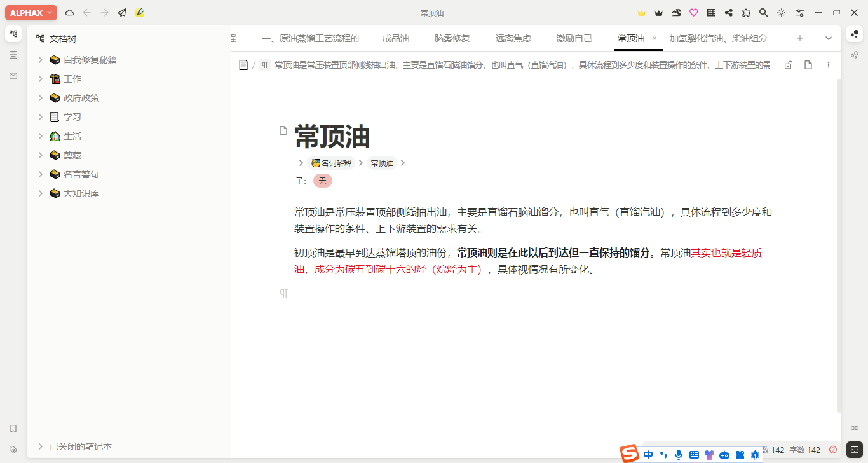Screen dimensions: 868x463
Task: Open the inbox envelope icon in the left dock
Action: (13, 76)
